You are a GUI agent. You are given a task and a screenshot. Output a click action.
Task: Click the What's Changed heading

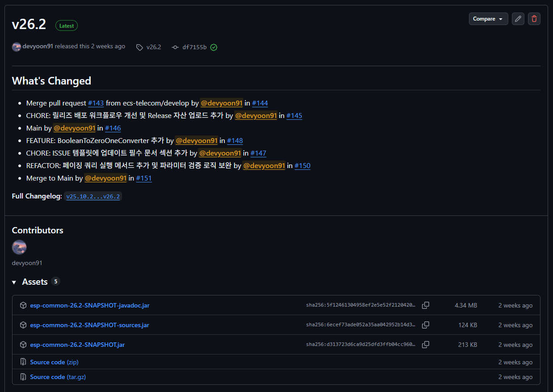(x=51, y=81)
